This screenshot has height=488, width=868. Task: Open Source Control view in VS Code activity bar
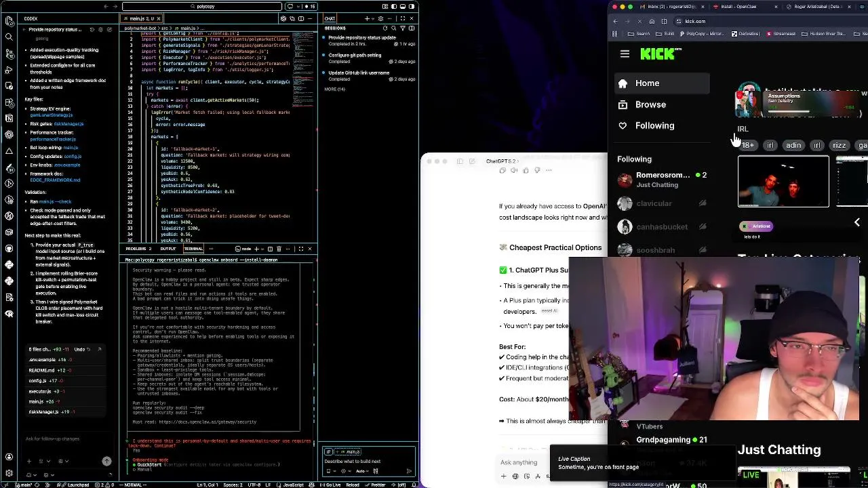(x=9, y=53)
